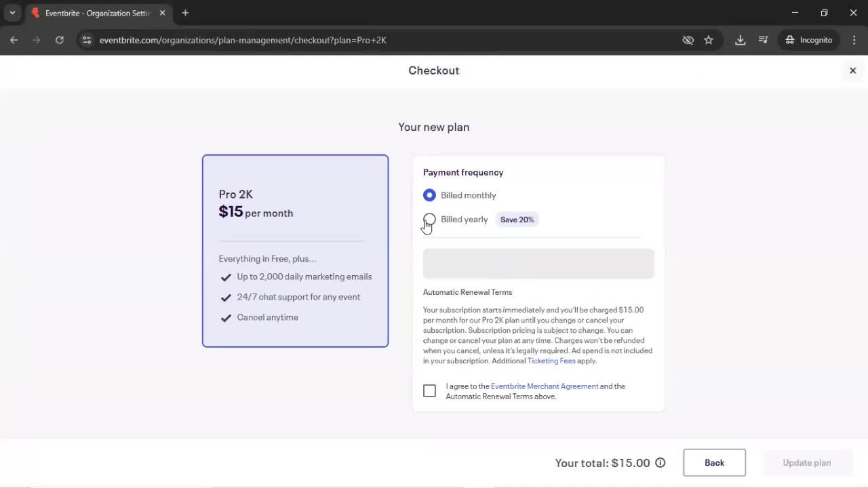Click the grey payment placeholder field
The height and width of the screenshot is (488, 868).
538,264
